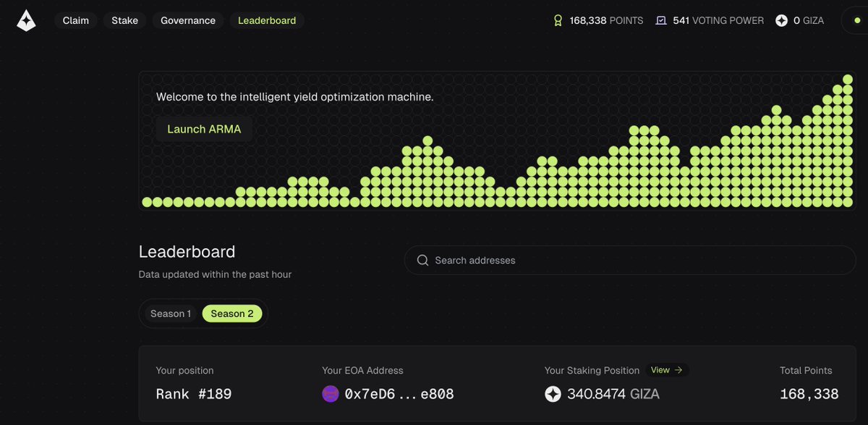Image resolution: width=868 pixels, height=425 pixels.
Task: Click the GIZA token star icon in header
Action: coord(781,20)
